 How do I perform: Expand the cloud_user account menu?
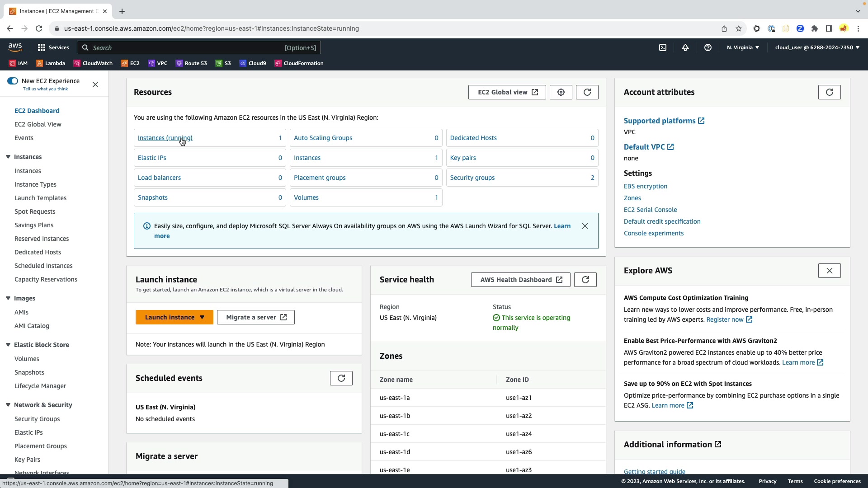point(817,47)
